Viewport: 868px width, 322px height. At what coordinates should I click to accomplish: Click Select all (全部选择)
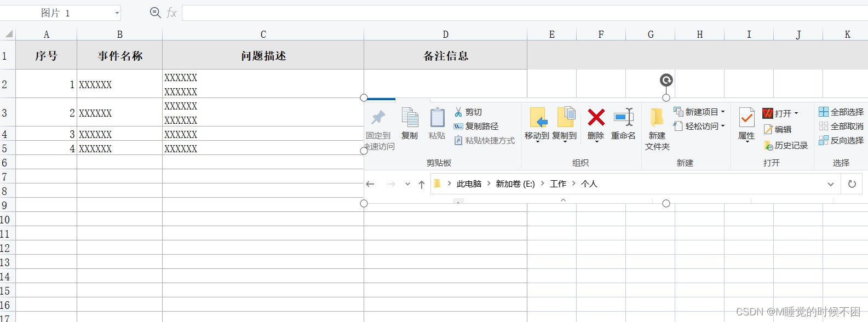pos(841,112)
